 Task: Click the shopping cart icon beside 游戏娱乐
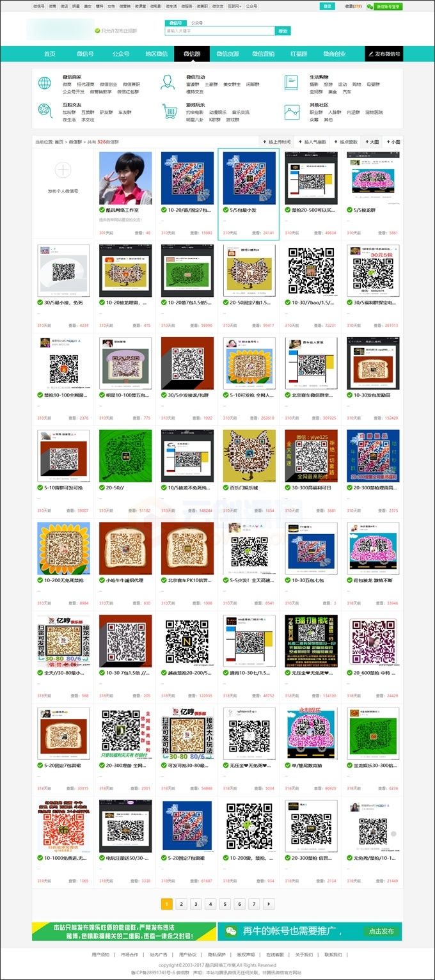point(169,111)
